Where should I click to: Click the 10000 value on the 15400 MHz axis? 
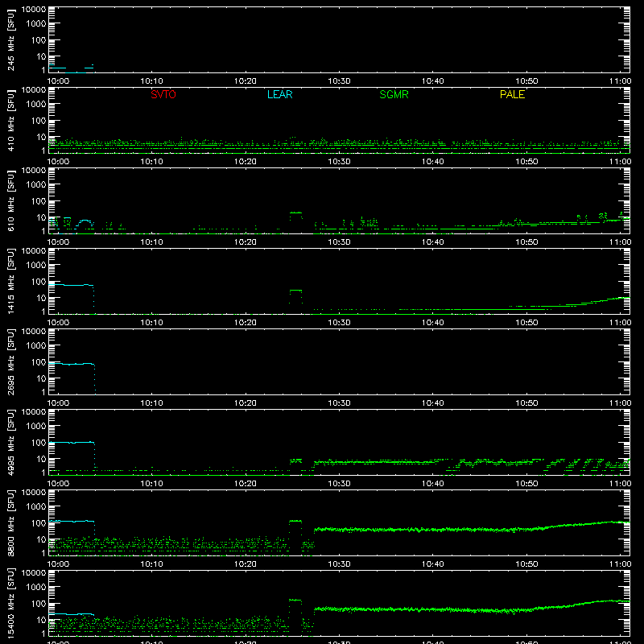(x=34, y=573)
